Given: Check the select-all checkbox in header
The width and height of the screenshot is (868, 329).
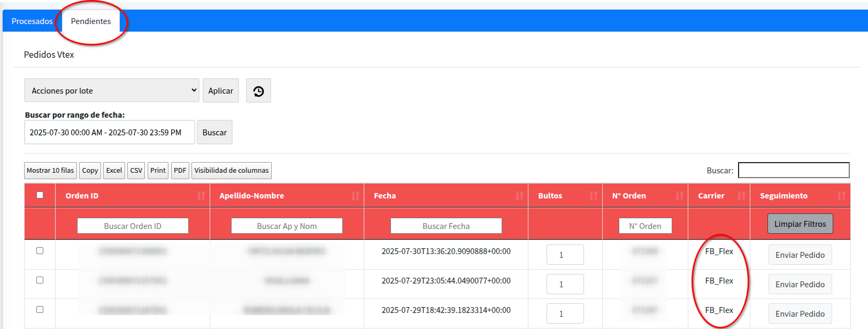Looking at the screenshot, I should 40,195.
